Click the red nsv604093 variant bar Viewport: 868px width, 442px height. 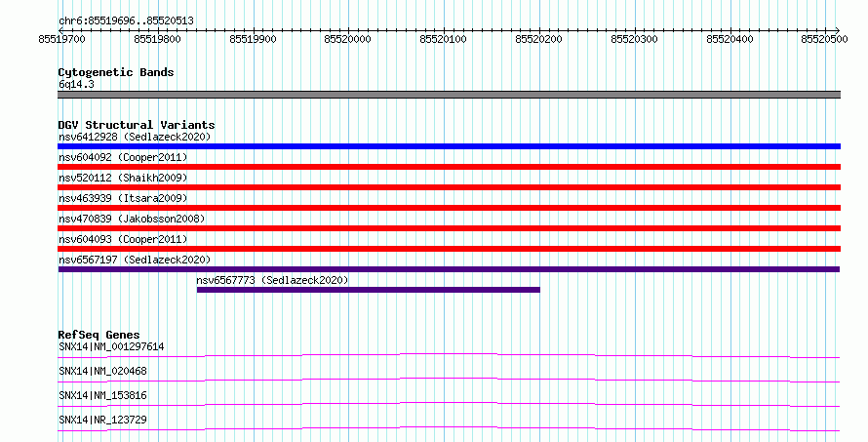click(x=449, y=249)
